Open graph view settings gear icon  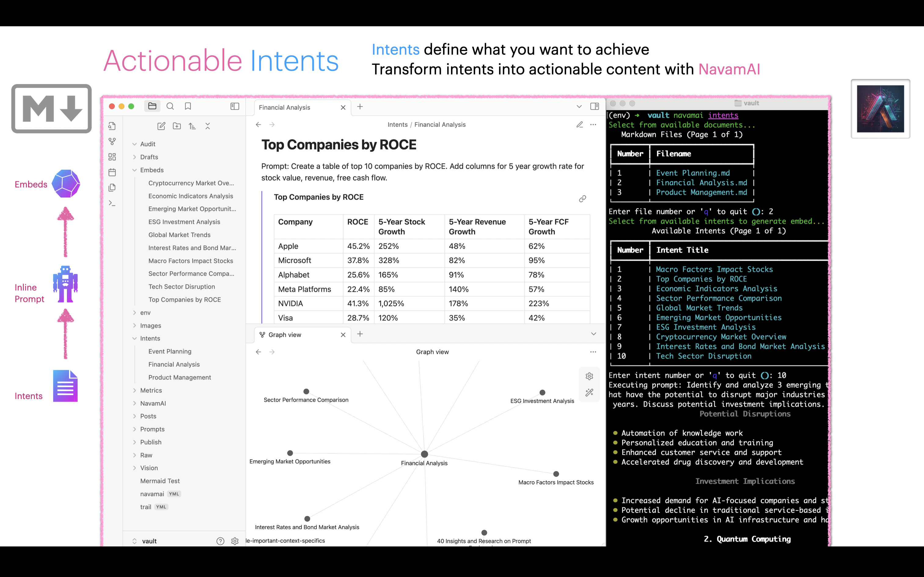(x=589, y=376)
